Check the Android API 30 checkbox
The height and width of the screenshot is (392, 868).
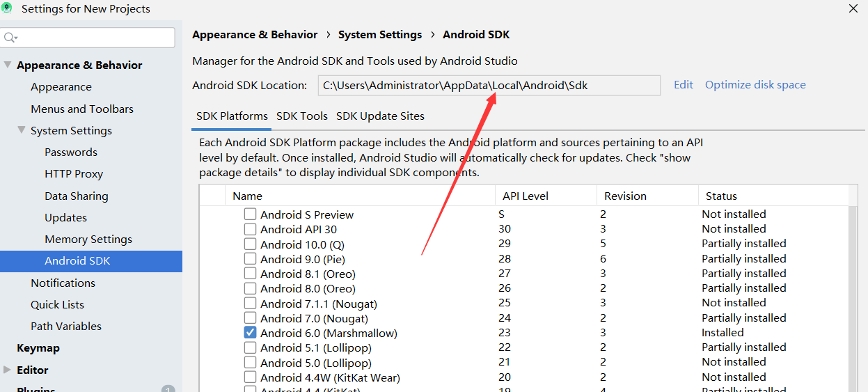(250, 229)
